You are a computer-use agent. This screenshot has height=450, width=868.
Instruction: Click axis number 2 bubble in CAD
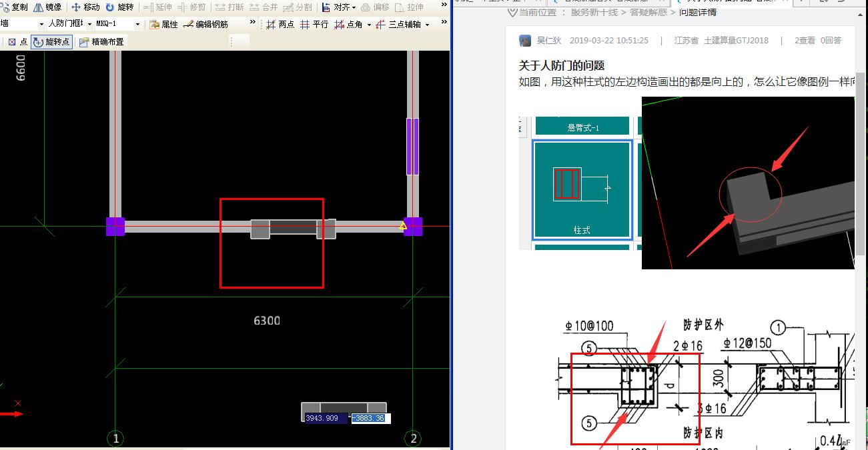414,438
